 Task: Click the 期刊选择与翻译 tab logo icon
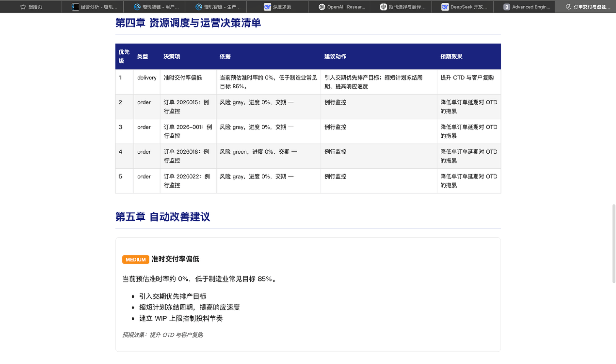tap(383, 7)
